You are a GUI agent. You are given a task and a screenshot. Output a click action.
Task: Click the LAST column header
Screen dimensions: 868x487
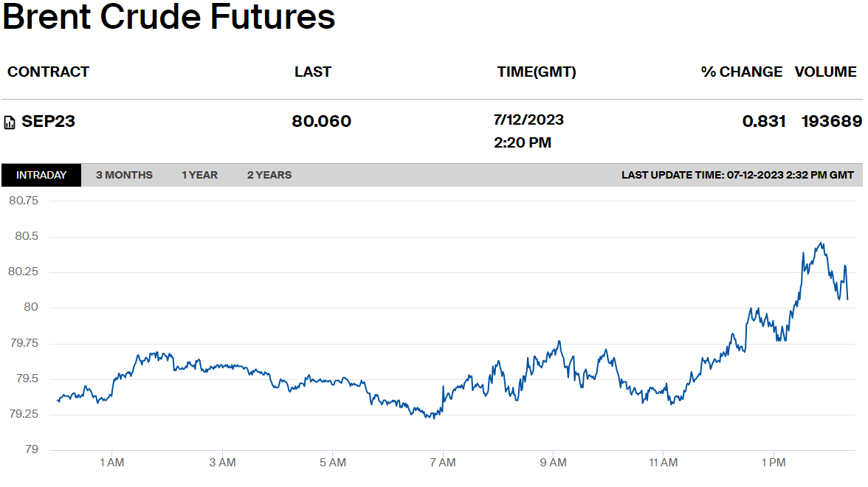click(x=313, y=72)
